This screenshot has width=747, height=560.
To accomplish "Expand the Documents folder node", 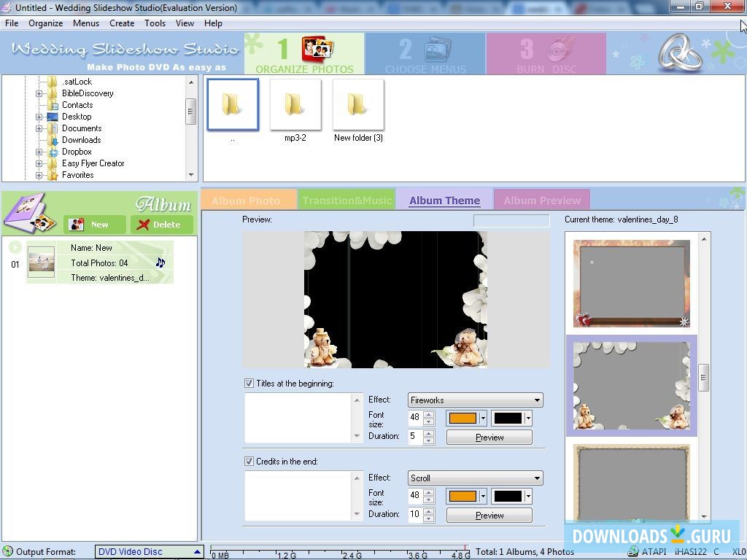I will (39, 128).
